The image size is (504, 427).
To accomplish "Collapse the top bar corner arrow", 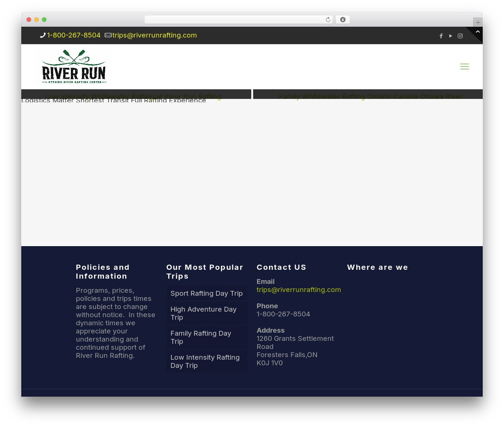I will [x=478, y=32].
